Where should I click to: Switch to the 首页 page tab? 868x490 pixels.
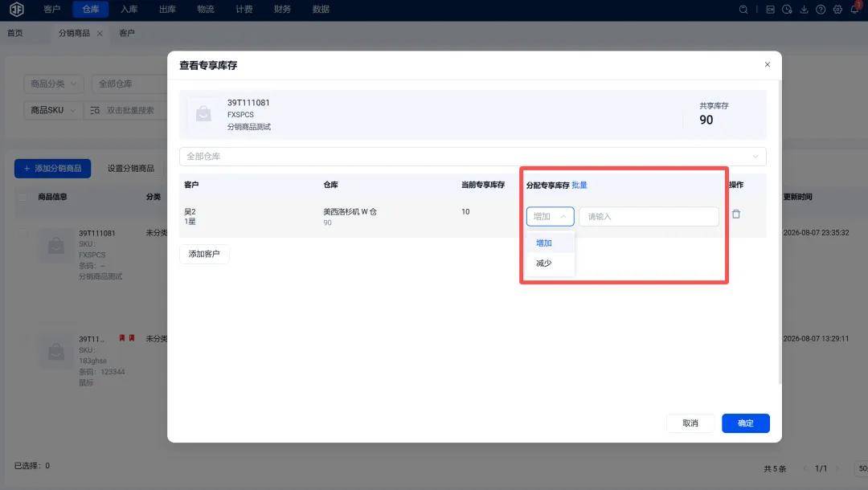pos(15,33)
